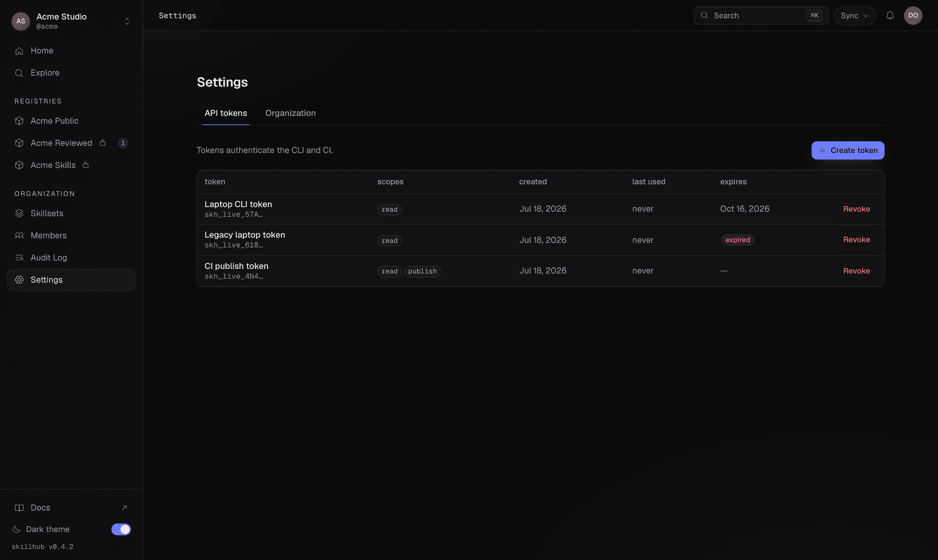
Task: Click the scopes column header
Action: pos(390,182)
